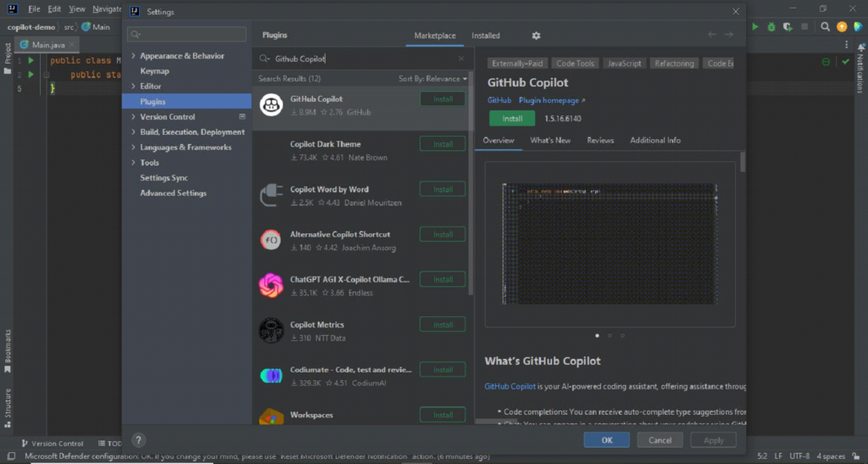Click run gutter arrow on line 2
Screen dimensions: 868x464
click(31, 74)
